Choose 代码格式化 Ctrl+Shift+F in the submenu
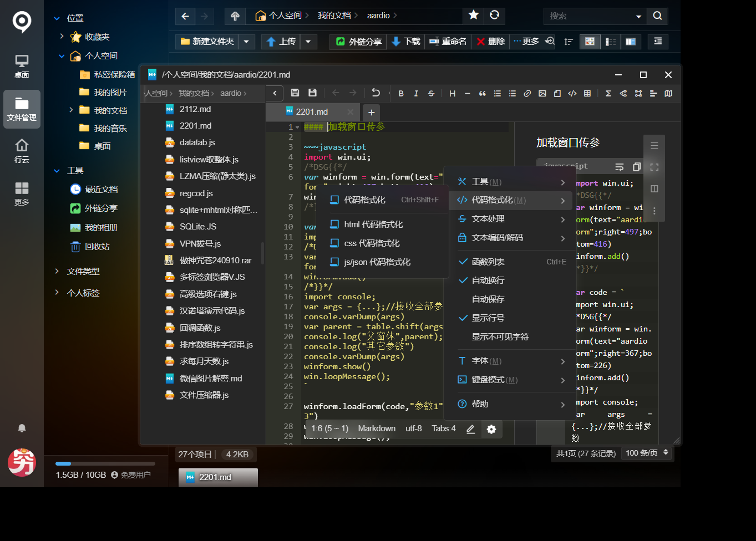This screenshot has width=756, height=541. (x=384, y=200)
